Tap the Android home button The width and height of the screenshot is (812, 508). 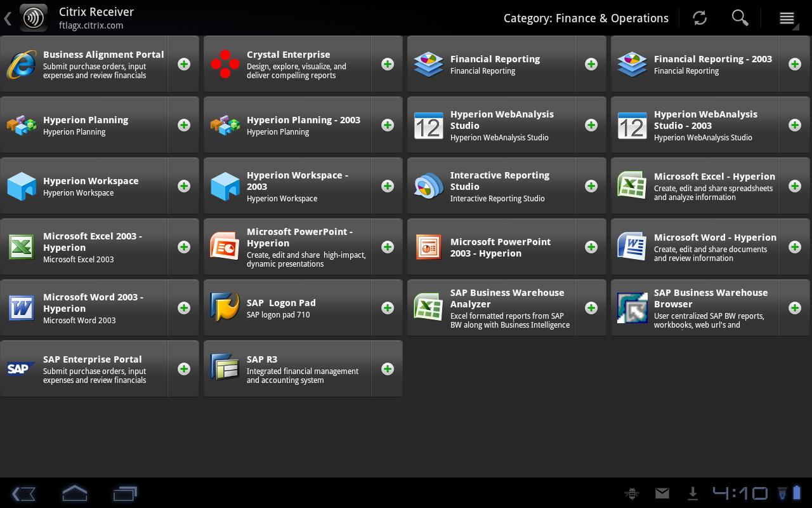tap(74, 493)
